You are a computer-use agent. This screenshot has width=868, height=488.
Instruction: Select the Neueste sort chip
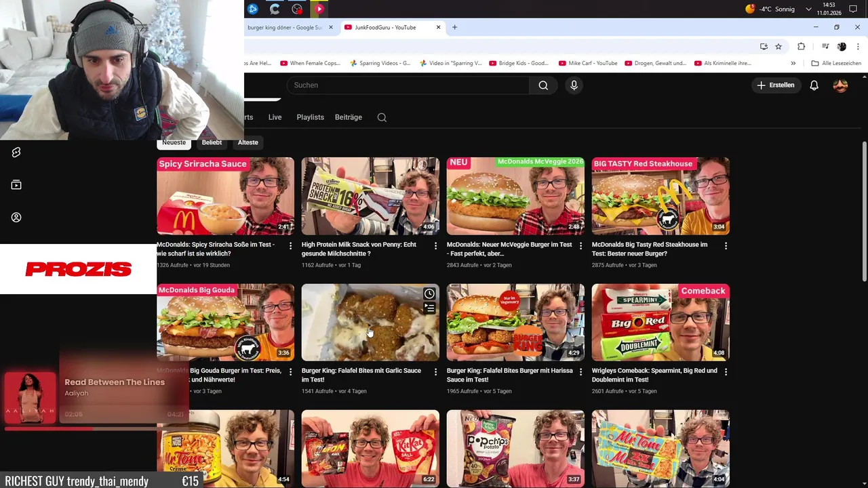click(174, 142)
